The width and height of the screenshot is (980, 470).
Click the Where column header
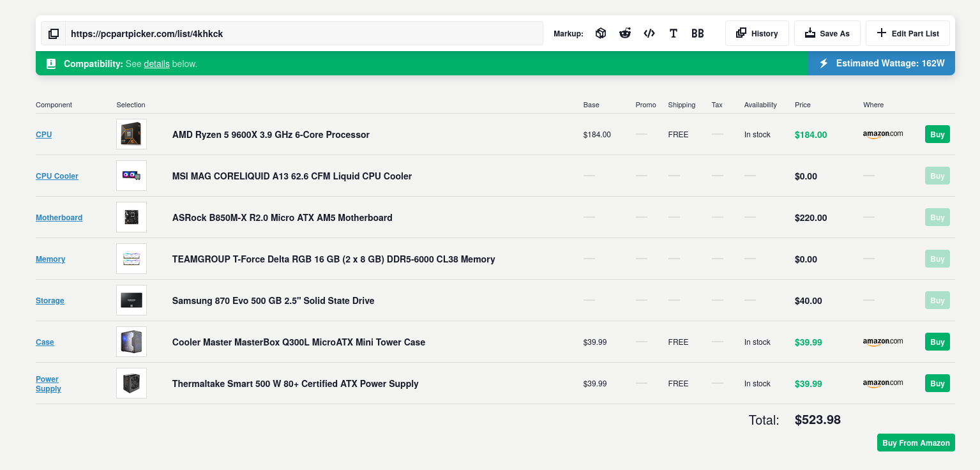click(873, 105)
